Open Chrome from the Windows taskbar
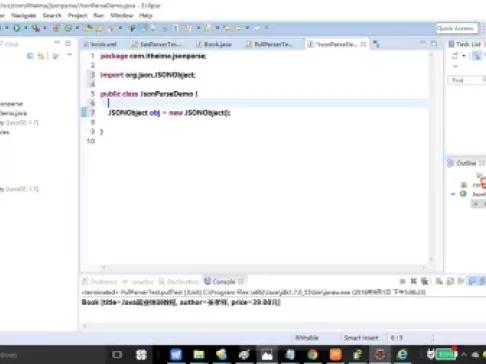 pos(312,354)
